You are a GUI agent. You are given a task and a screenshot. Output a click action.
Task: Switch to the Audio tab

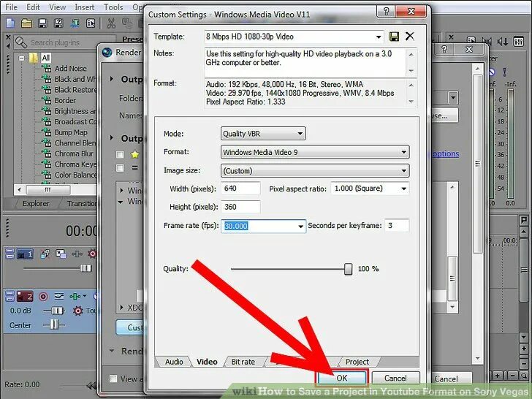pyautogui.click(x=174, y=362)
